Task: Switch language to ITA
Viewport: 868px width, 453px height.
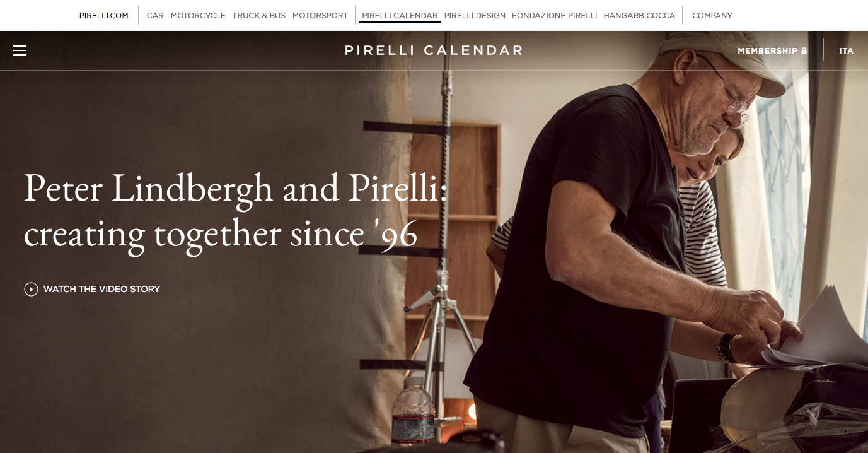Action: click(x=847, y=50)
